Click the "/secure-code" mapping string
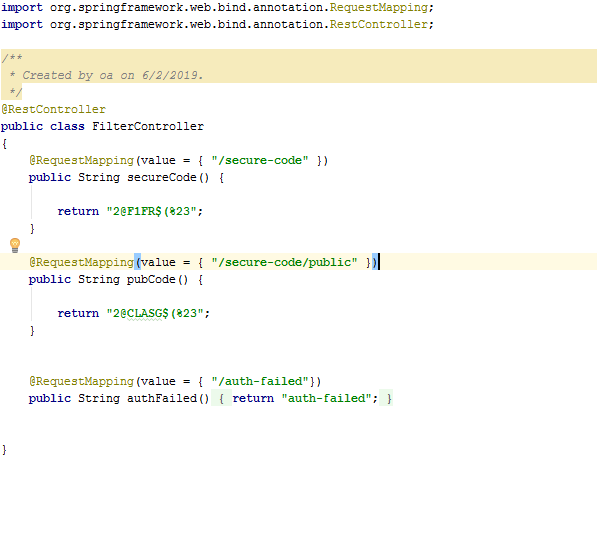 pos(260,160)
